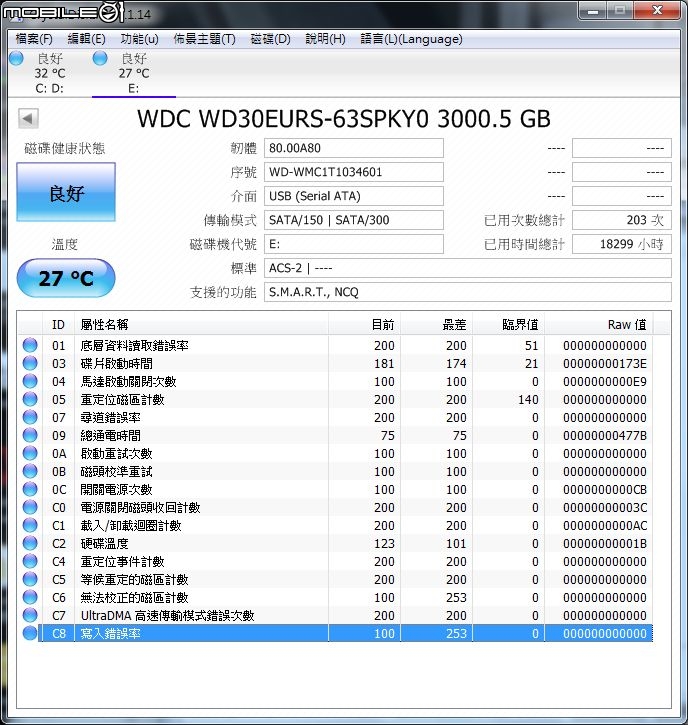Click the status icon of attribute C4
This screenshot has height=725, width=688.
30,561
